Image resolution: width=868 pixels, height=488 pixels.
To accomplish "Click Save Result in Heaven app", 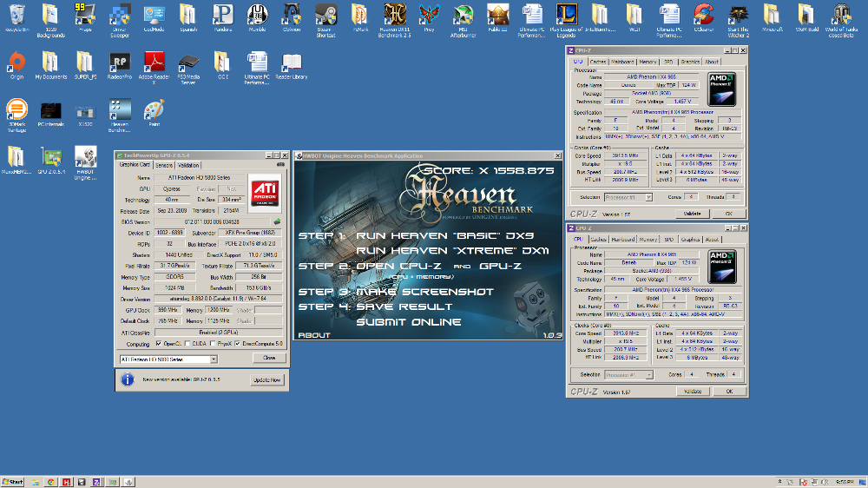I will click(x=404, y=307).
